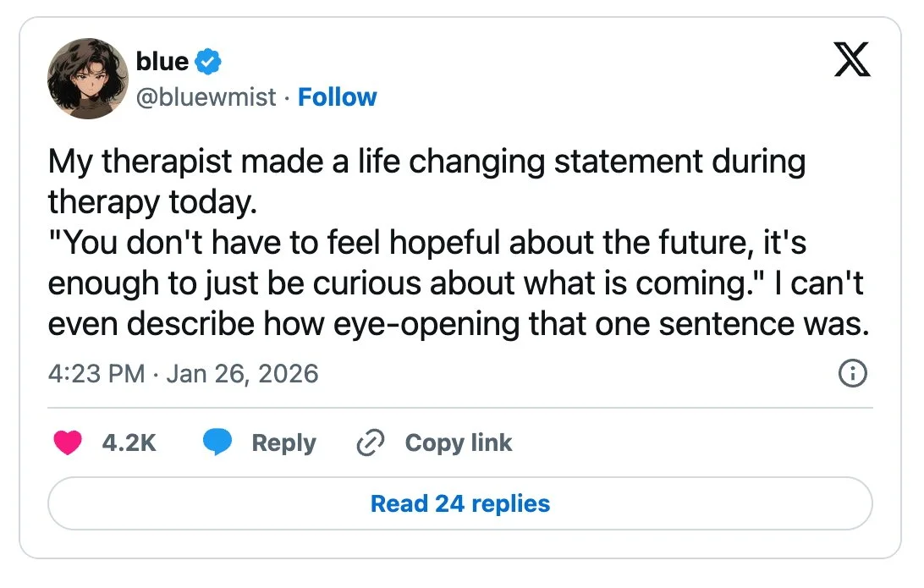Click the display name "blue"
This screenshot has height=588, width=924.
tap(162, 61)
